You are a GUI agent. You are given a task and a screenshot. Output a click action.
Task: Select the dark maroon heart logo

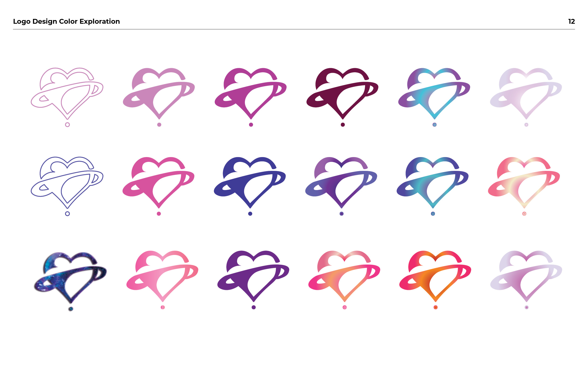click(342, 94)
